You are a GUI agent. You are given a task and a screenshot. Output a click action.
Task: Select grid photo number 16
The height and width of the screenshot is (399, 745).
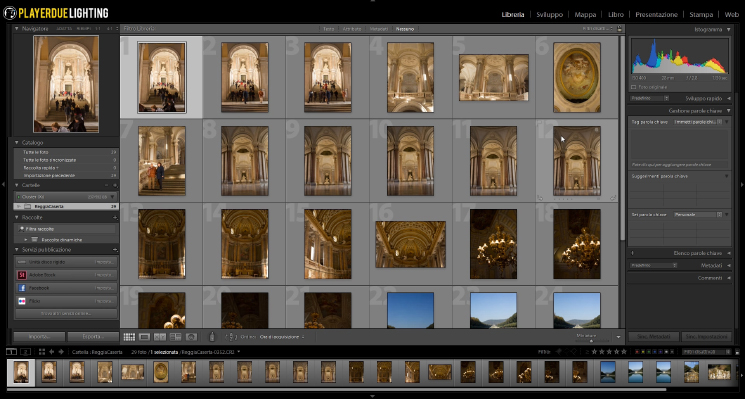411,244
